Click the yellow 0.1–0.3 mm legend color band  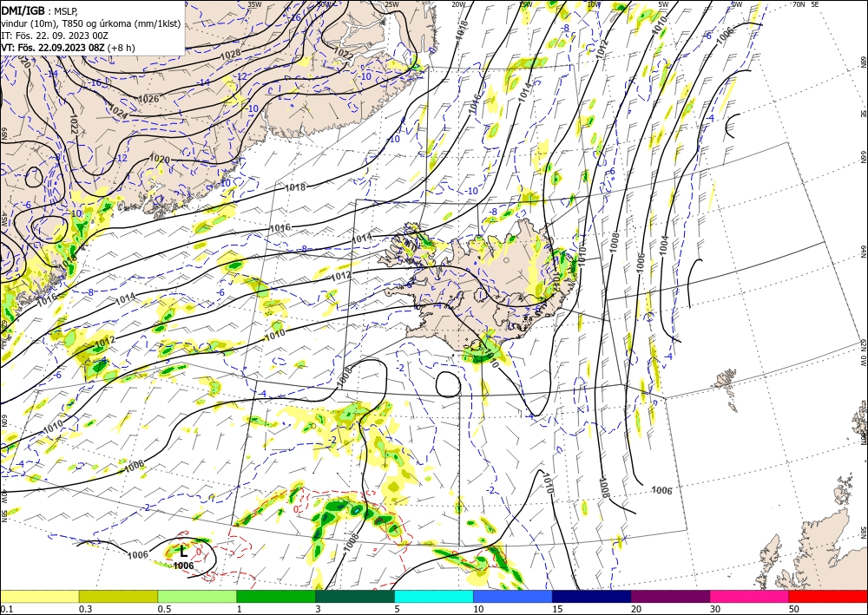[x=39, y=596]
